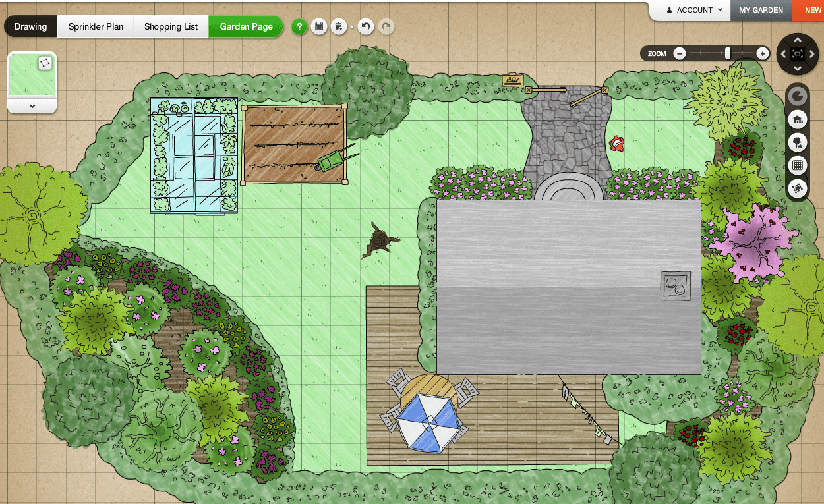Go to MY GARDEN link
This screenshot has width=824, height=504.
click(x=761, y=10)
